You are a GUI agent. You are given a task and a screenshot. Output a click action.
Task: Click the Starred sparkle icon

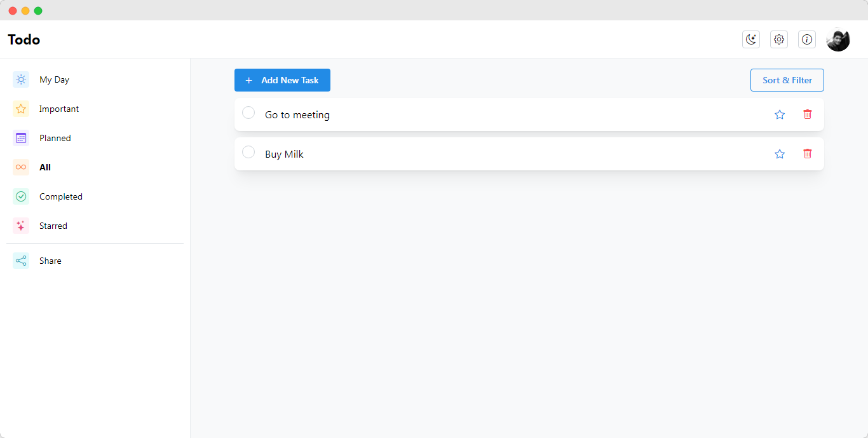[20, 226]
